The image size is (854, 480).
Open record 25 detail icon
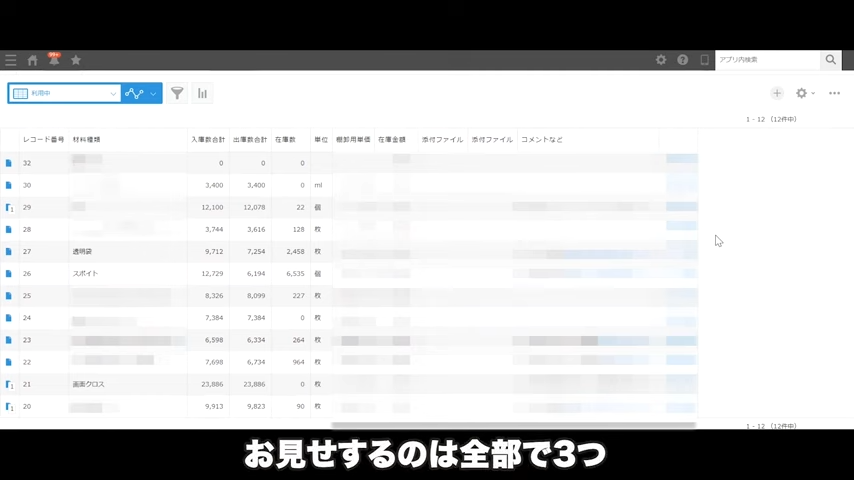9,296
